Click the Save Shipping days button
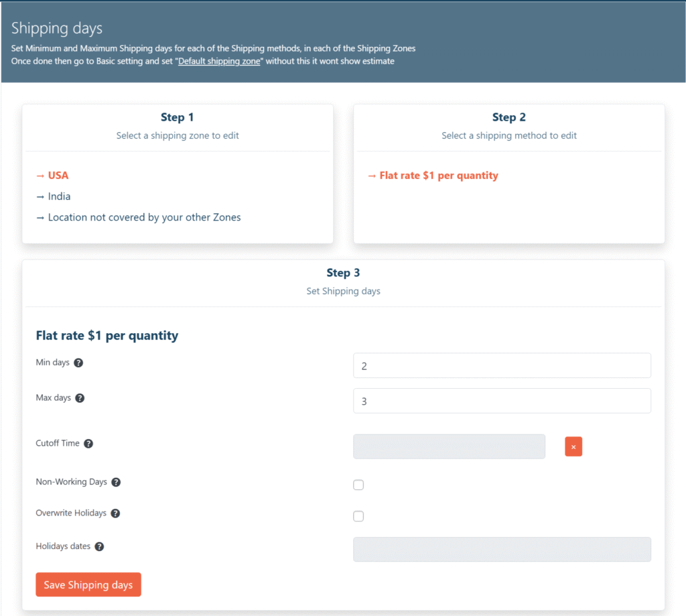This screenshot has width=686, height=616. pyautogui.click(x=88, y=584)
